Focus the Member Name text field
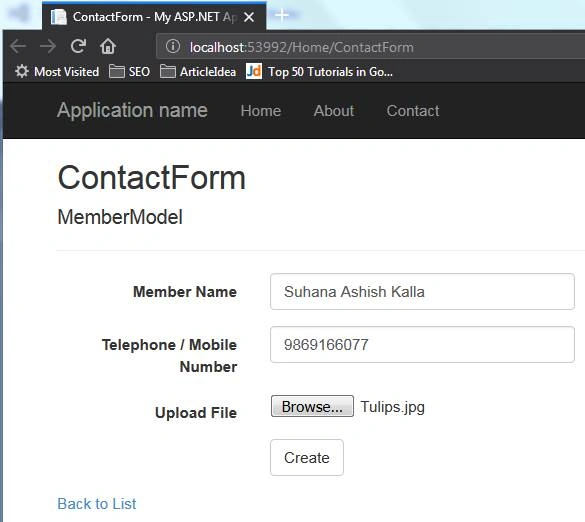The image size is (585, 522). coord(422,291)
